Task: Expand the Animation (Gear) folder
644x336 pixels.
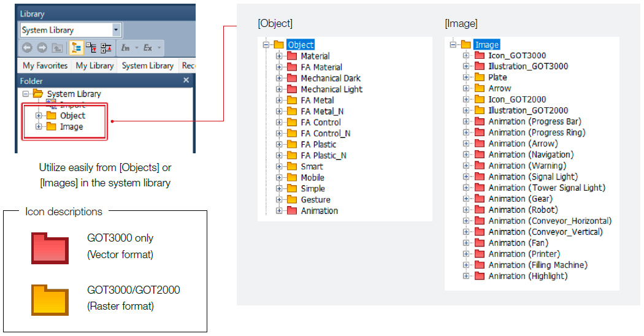Action: click(466, 199)
